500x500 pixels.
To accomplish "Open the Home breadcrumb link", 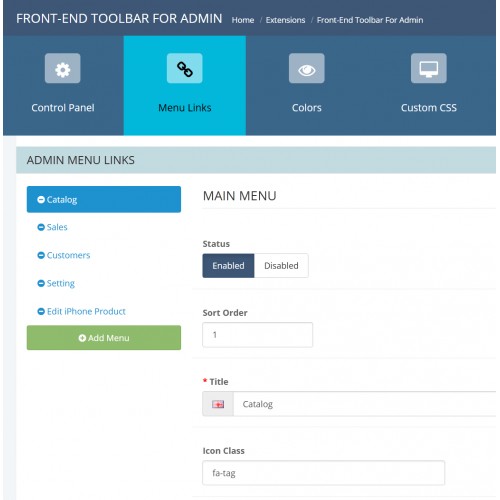I will point(243,20).
